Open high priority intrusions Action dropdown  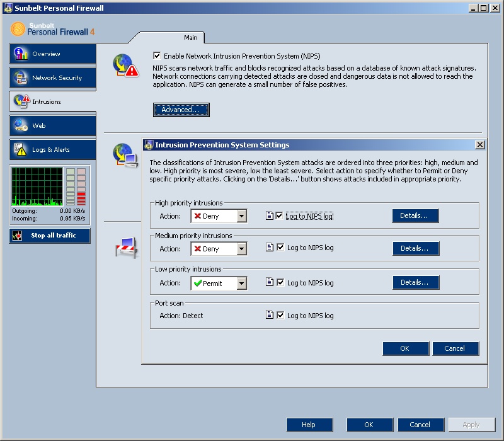coord(241,217)
